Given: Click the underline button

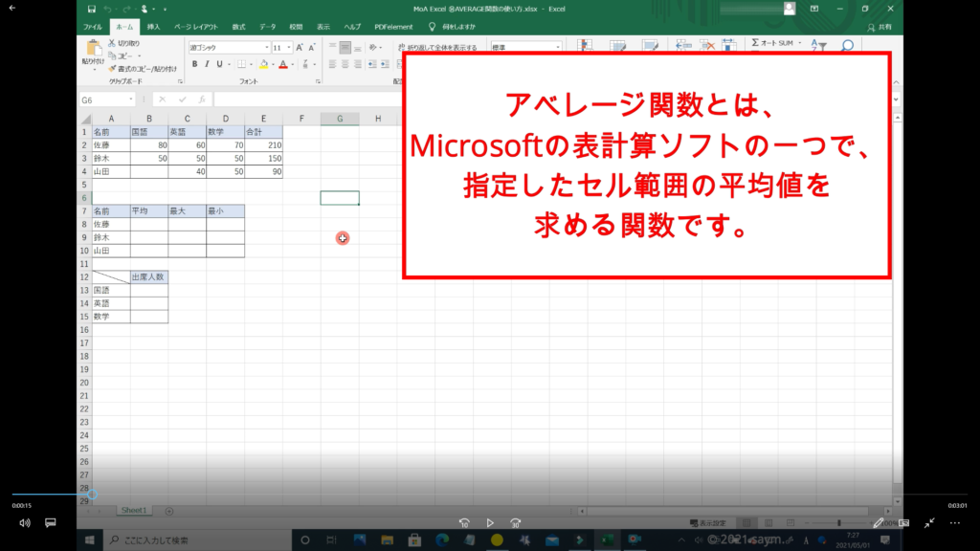Looking at the screenshot, I should point(220,64).
